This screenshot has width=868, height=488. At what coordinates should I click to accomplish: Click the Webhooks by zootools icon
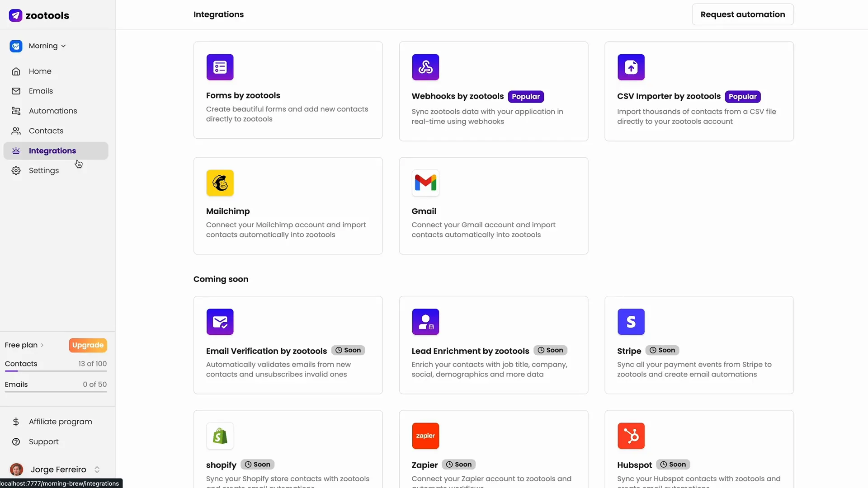pos(425,67)
